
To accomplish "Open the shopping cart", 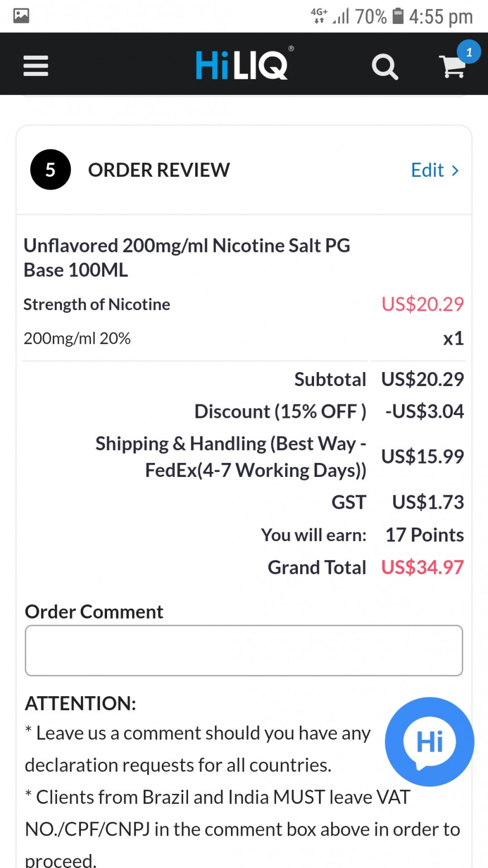I will click(452, 68).
